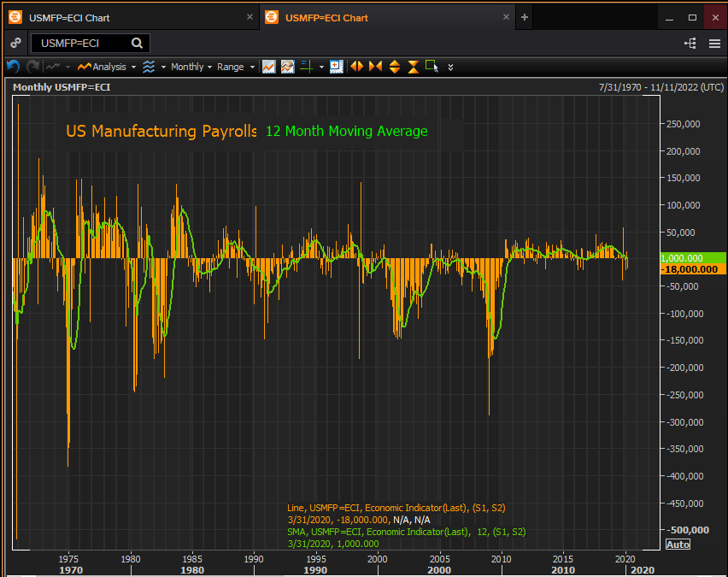Click the vertical compress hourglass icon

coord(413,67)
